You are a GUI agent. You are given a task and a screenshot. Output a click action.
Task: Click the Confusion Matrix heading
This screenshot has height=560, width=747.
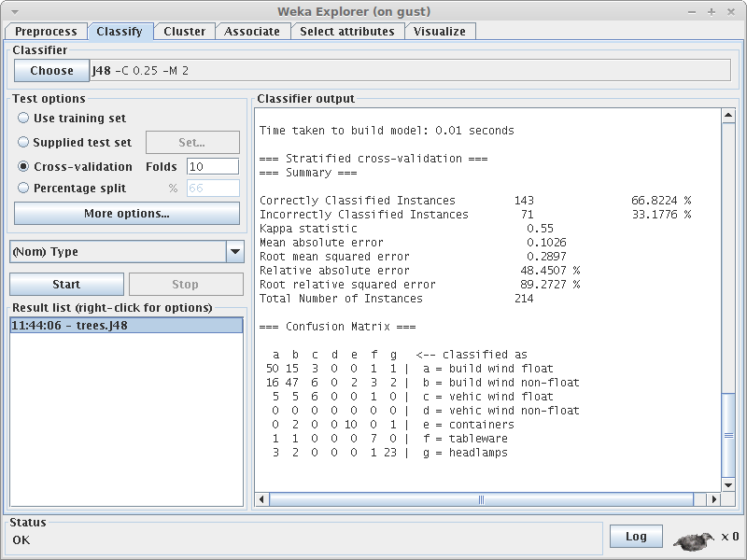coord(337,327)
